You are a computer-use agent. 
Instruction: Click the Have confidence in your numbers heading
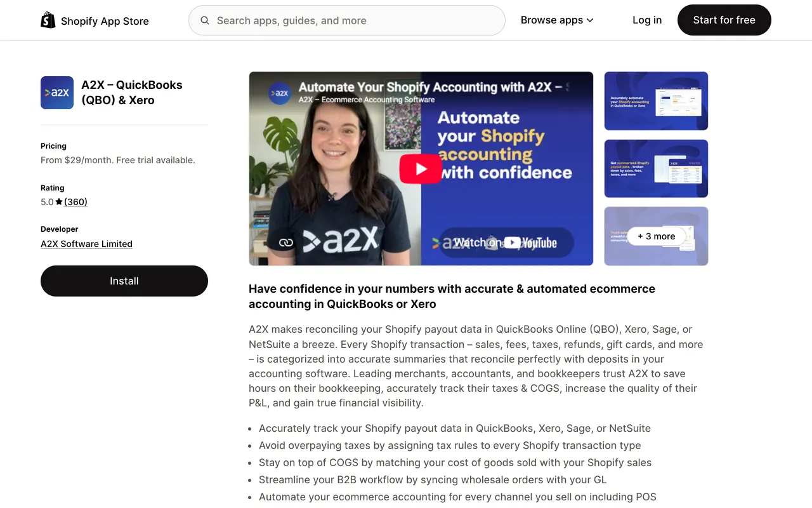pyautogui.click(x=452, y=297)
